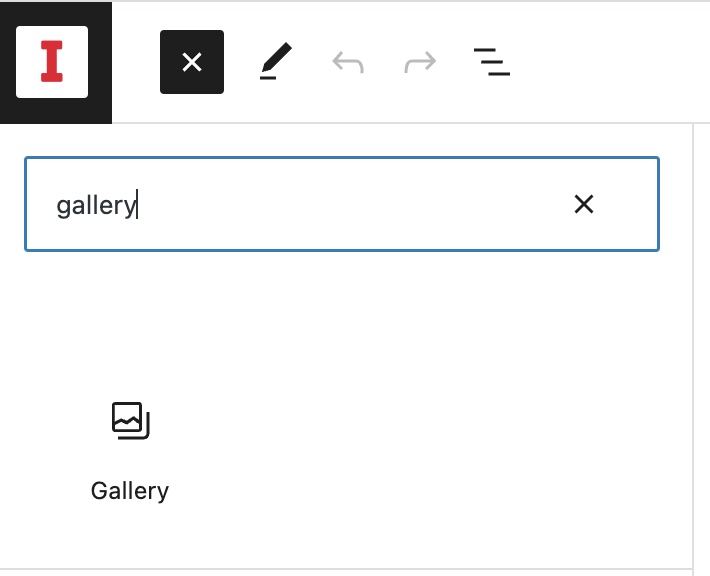Screen dimensions: 710x576
Task: Click the Gallery block label
Action: coord(130,491)
